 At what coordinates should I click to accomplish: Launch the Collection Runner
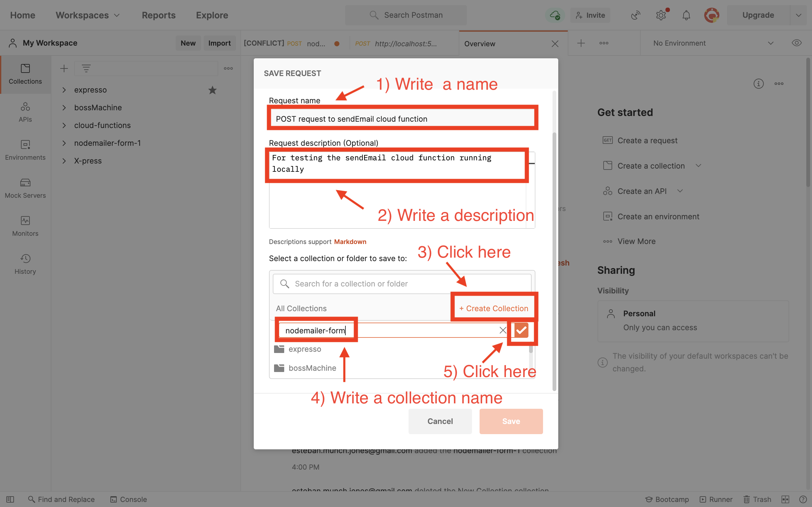pos(717,499)
